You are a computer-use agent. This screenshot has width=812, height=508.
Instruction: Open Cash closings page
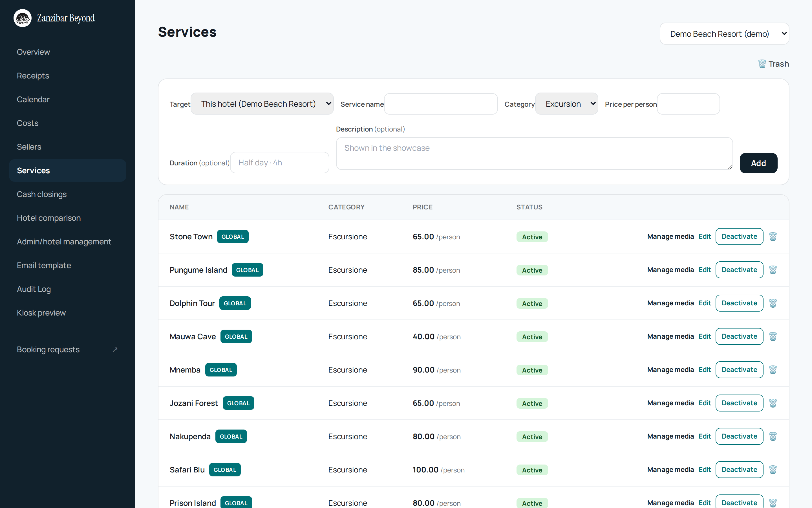[67, 194]
